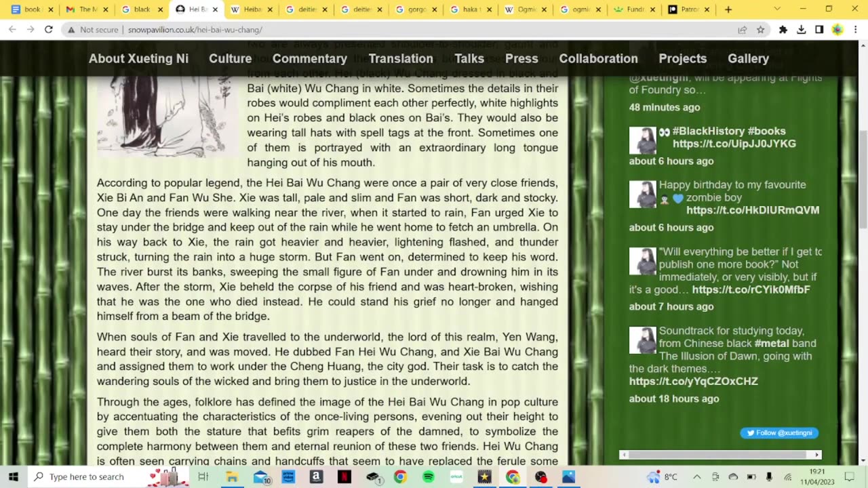
Task: Show hidden system tray icons
Action: tap(697, 476)
